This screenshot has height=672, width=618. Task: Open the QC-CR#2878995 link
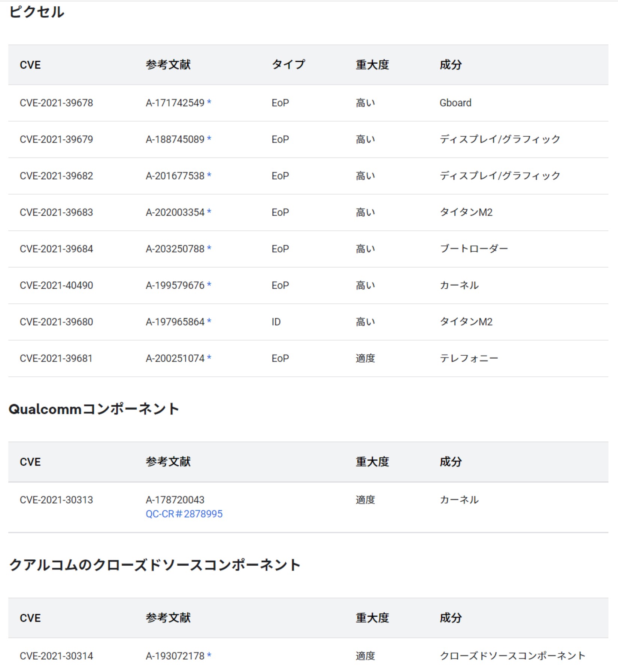point(184,514)
